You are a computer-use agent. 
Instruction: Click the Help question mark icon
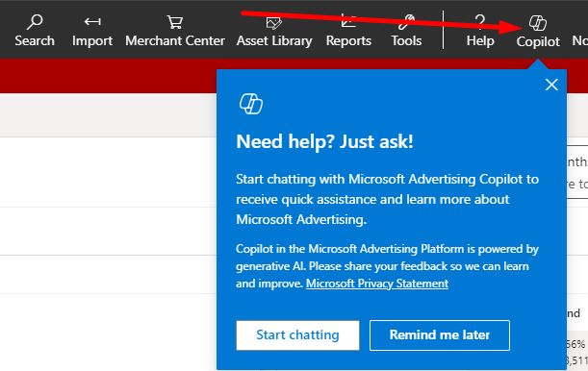point(480,22)
